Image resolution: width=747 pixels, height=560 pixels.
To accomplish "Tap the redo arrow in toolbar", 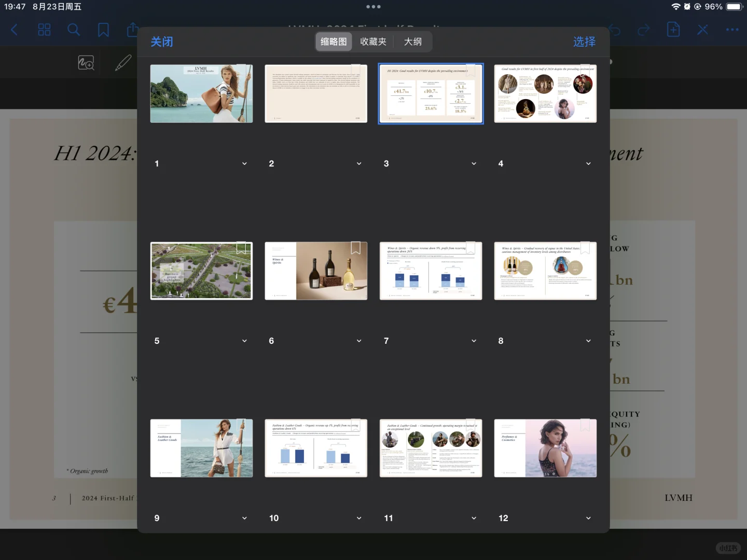I will tap(644, 30).
